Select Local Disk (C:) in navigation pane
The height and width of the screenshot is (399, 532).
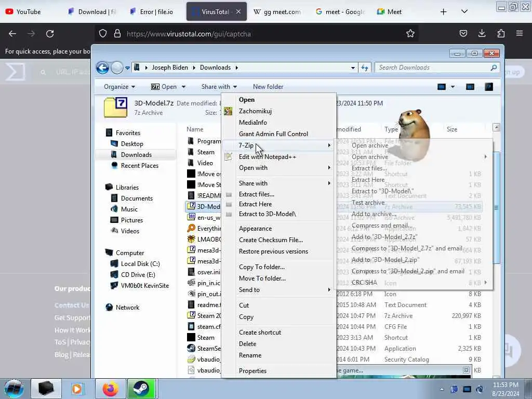click(x=140, y=263)
